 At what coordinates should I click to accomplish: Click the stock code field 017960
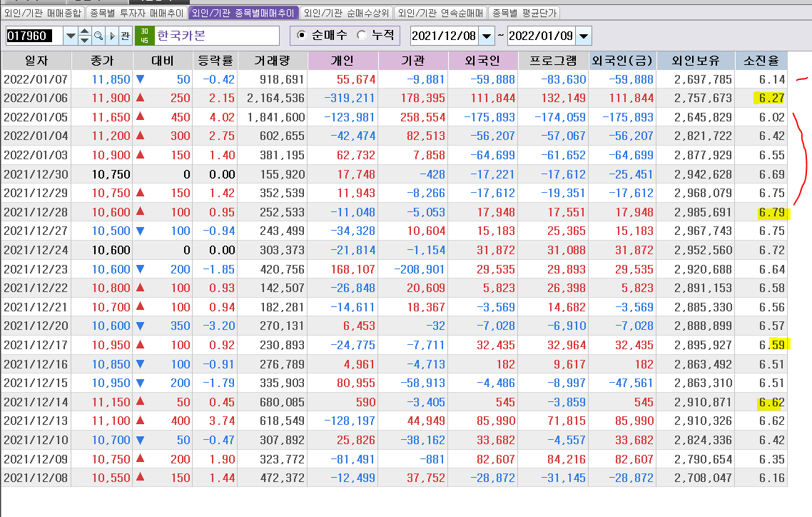[34, 36]
